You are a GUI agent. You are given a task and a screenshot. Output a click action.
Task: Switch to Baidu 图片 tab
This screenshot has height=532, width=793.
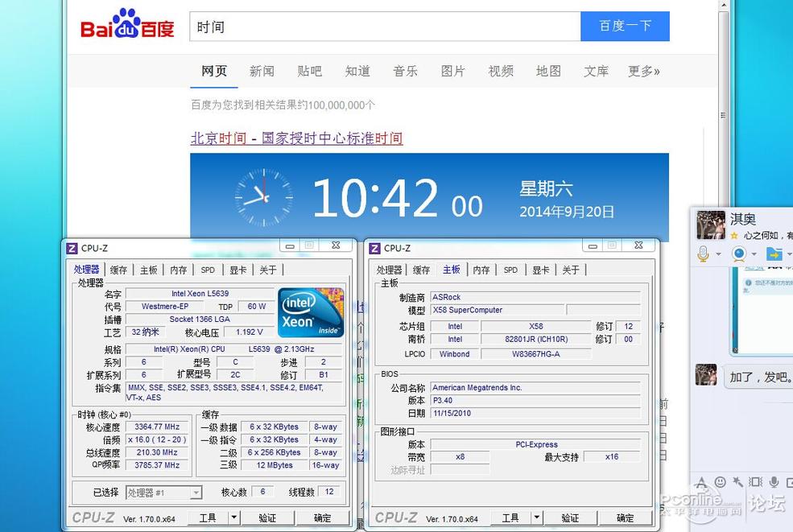pos(452,72)
